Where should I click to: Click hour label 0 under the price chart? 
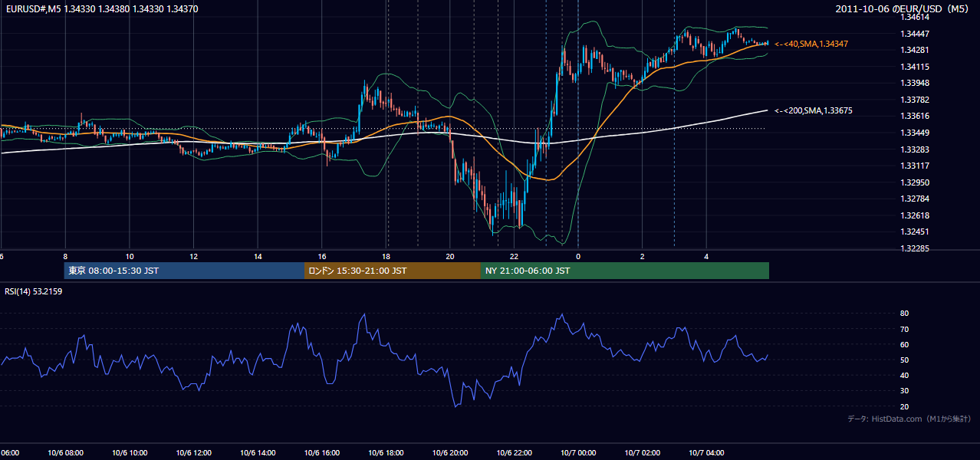pyautogui.click(x=578, y=256)
